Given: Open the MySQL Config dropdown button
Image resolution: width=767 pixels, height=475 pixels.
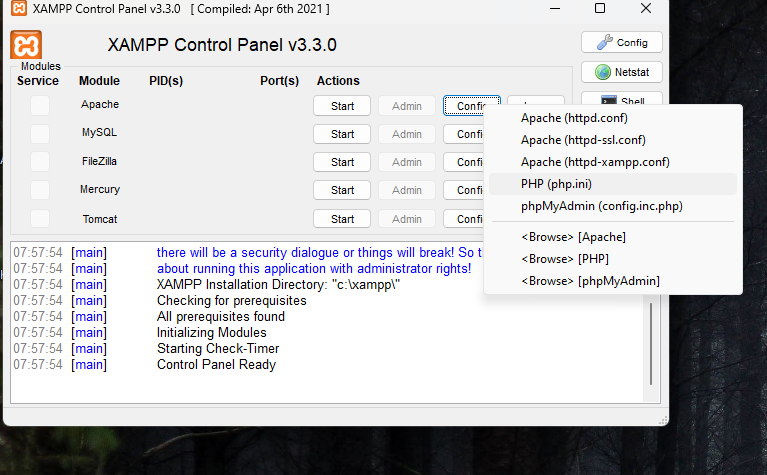Looking at the screenshot, I should point(464,134).
